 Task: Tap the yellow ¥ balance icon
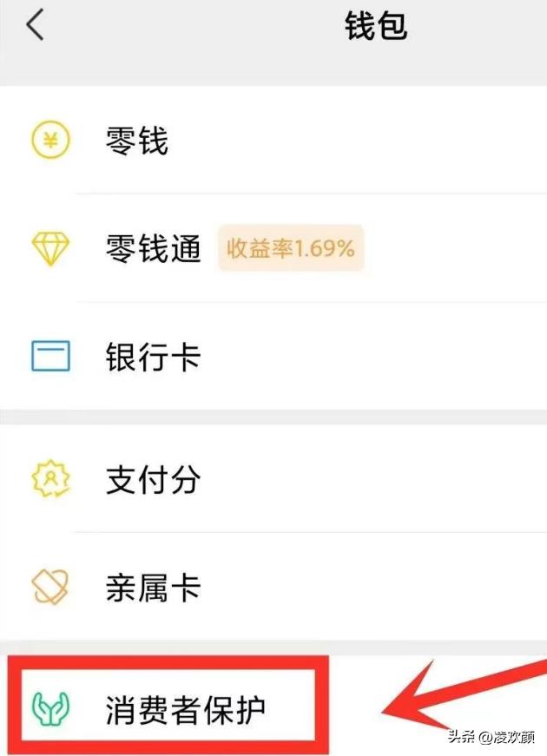coord(50,139)
